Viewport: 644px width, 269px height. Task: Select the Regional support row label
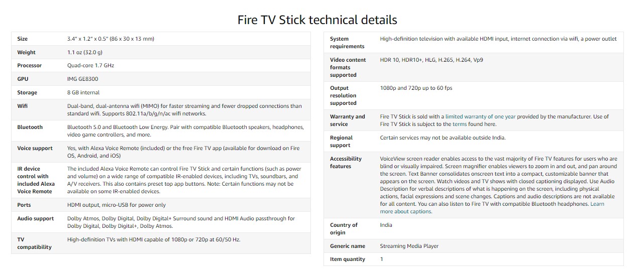click(x=342, y=142)
